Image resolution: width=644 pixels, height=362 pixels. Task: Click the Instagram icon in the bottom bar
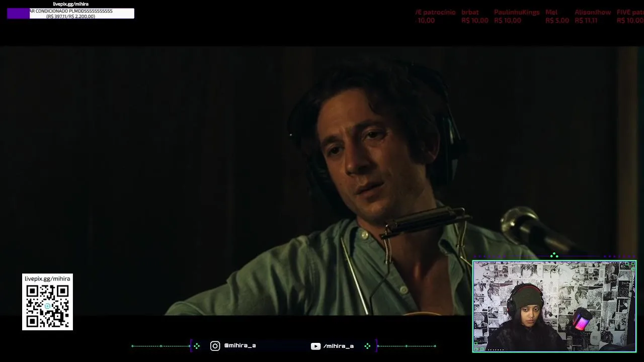point(215,346)
